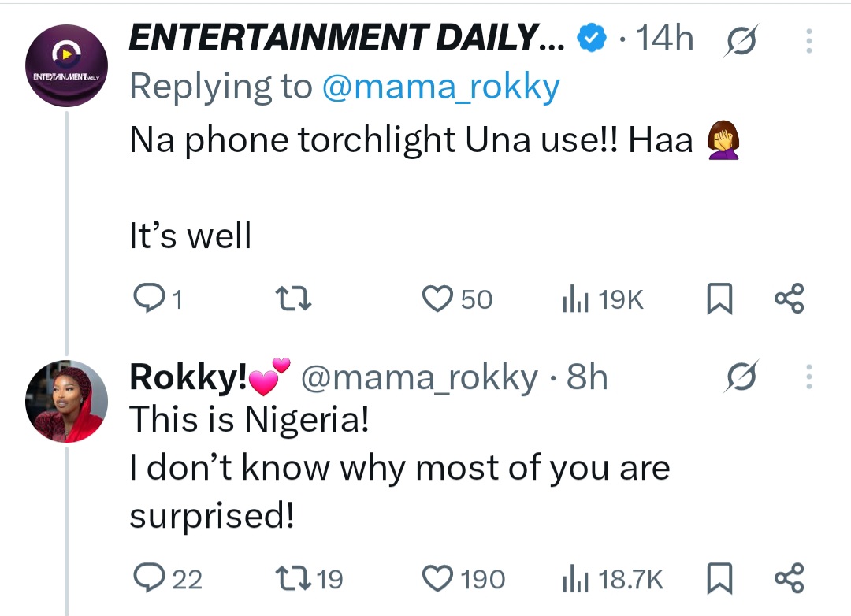Retweet the Entertainment Daily post
Viewport: 851px width, 616px height.
tap(297, 299)
